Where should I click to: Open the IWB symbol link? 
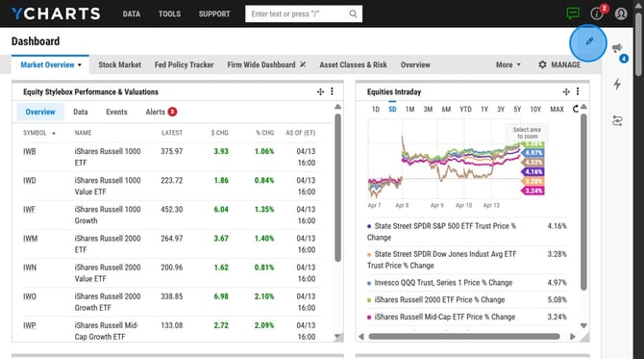pyautogui.click(x=29, y=151)
